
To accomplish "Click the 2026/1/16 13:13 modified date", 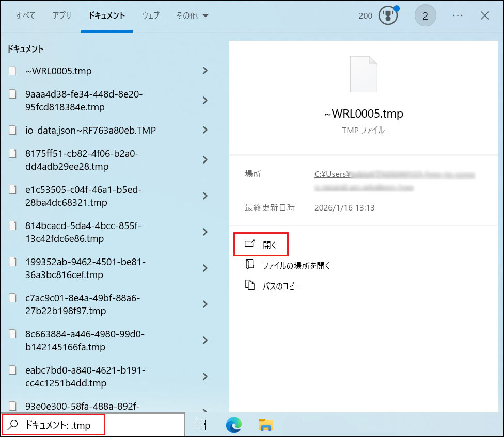I will (x=344, y=208).
